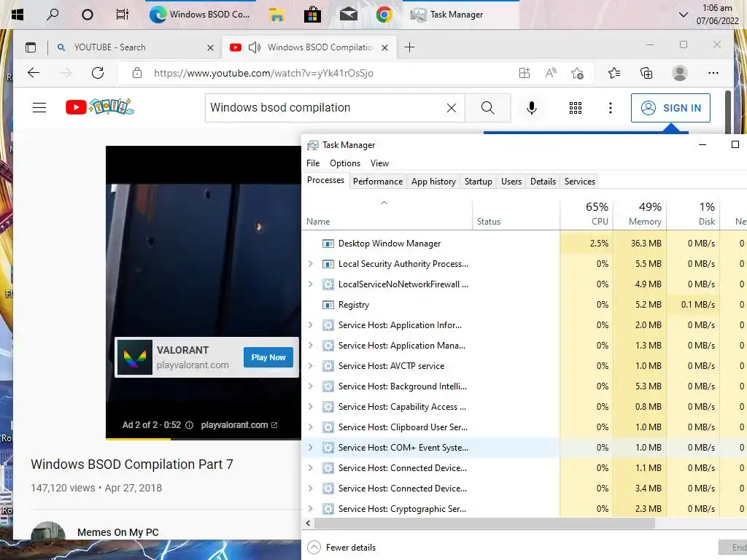Viewport: 747px width, 560px height.
Task: Click the YouTube search box
Action: 326,108
